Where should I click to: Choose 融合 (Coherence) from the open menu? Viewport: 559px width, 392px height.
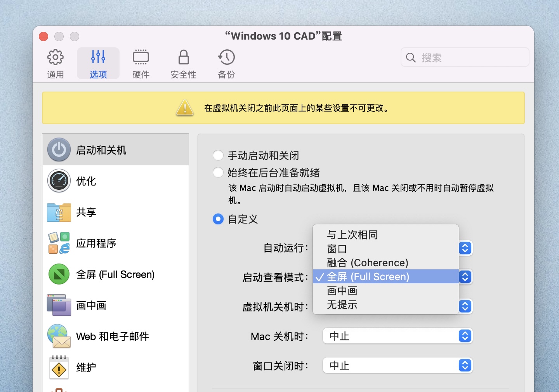(368, 263)
